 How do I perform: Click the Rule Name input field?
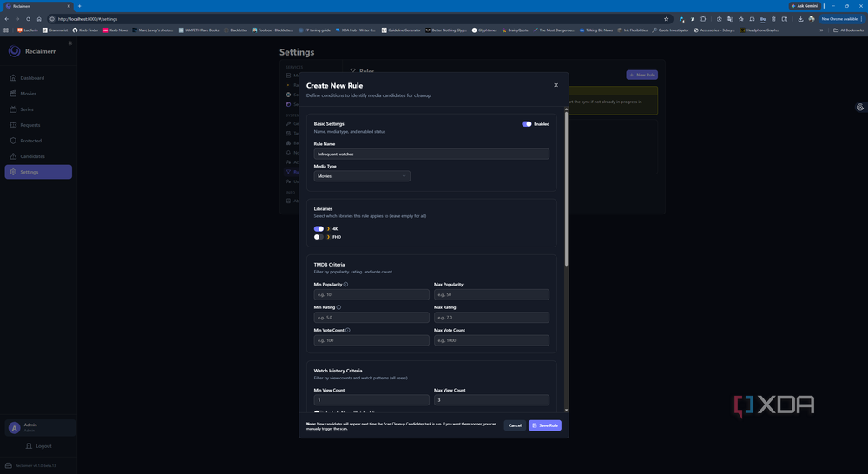pos(431,154)
